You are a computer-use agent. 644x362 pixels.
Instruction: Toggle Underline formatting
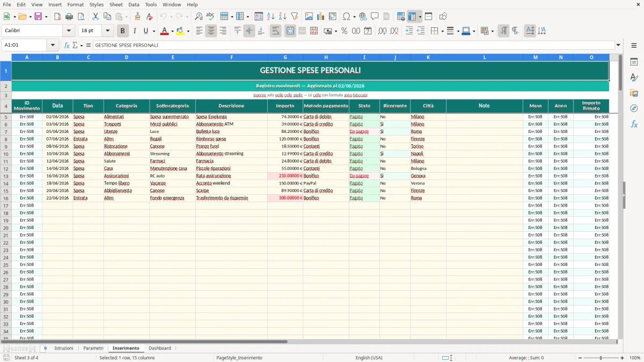[145, 31]
